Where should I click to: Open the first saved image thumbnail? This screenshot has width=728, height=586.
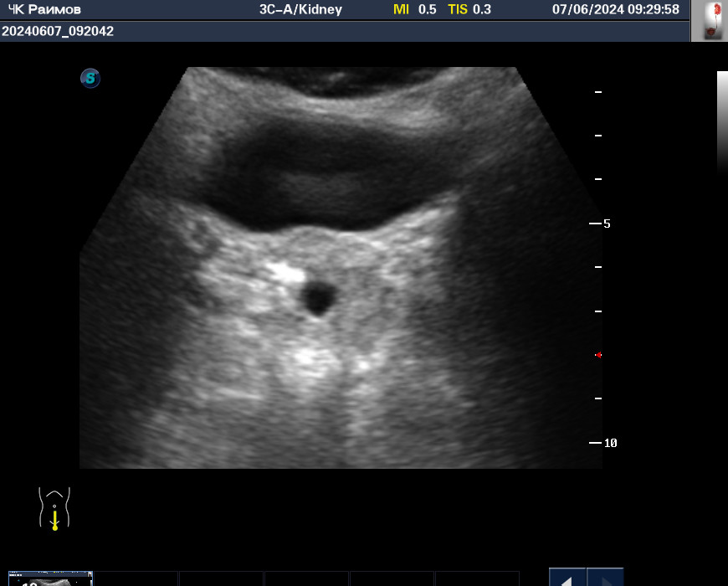[x=50, y=578]
